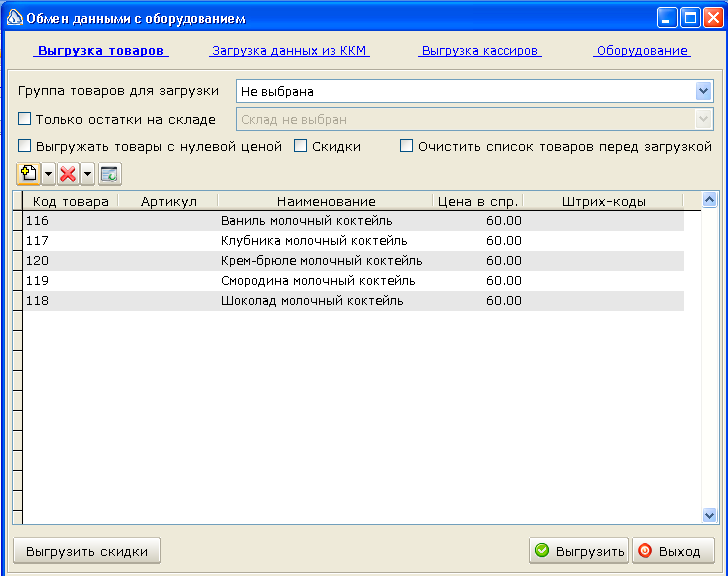
Task: Select the Крем-брюле молочный коктейль row
Action: (353, 261)
